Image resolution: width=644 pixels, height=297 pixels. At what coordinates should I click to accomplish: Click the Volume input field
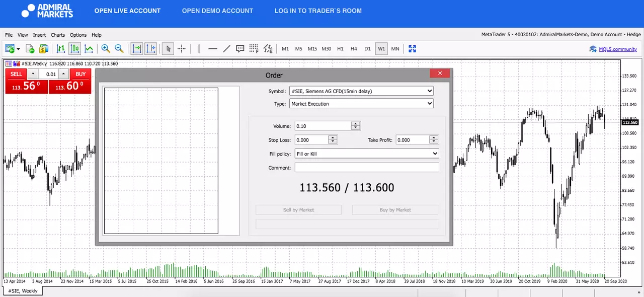323,126
